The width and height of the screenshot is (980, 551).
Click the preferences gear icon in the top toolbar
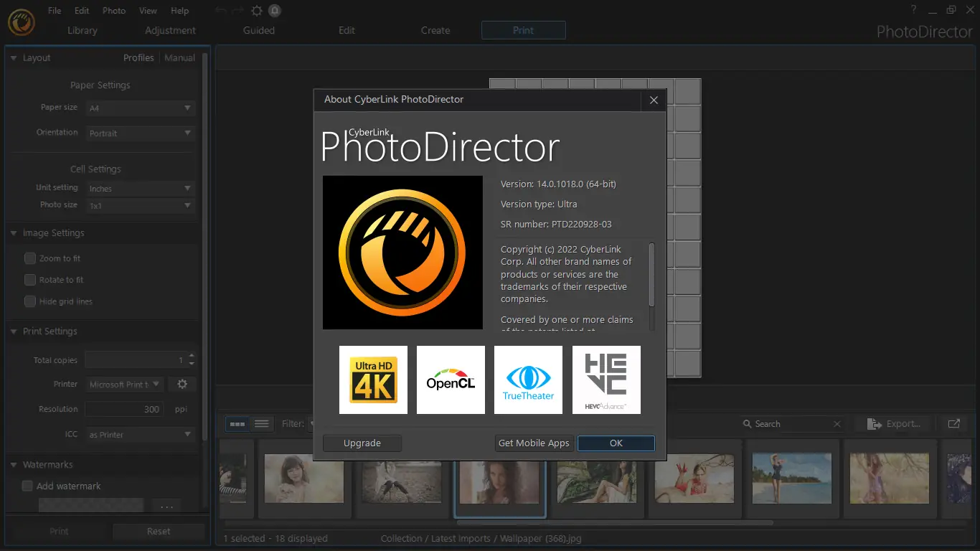point(257,11)
